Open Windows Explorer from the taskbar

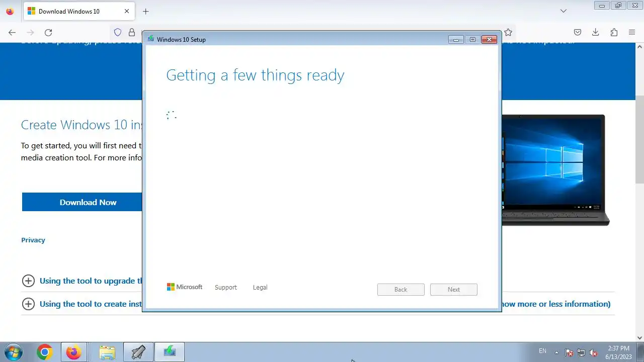click(x=107, y=352)
